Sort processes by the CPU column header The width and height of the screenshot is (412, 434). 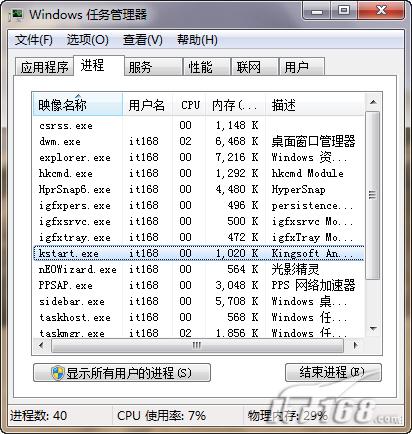(x=189, y=105)
